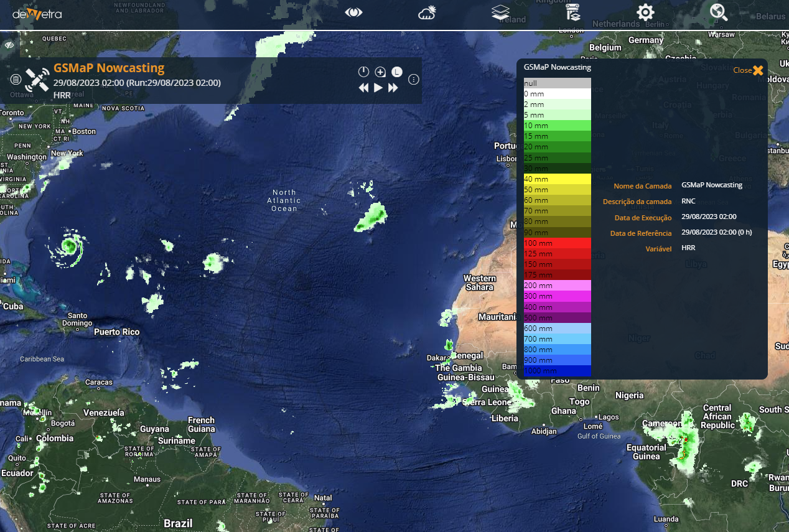The height and width of the screenshot is (532, 789).
Task: Click the hurricane spiral near Cuba on map
Action: tap(70, 247)
